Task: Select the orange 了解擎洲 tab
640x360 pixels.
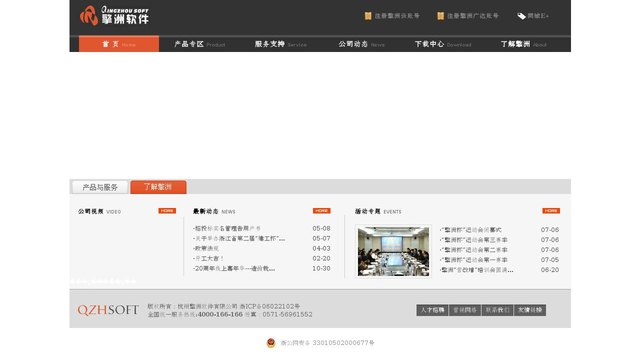Action: (158, 187)
